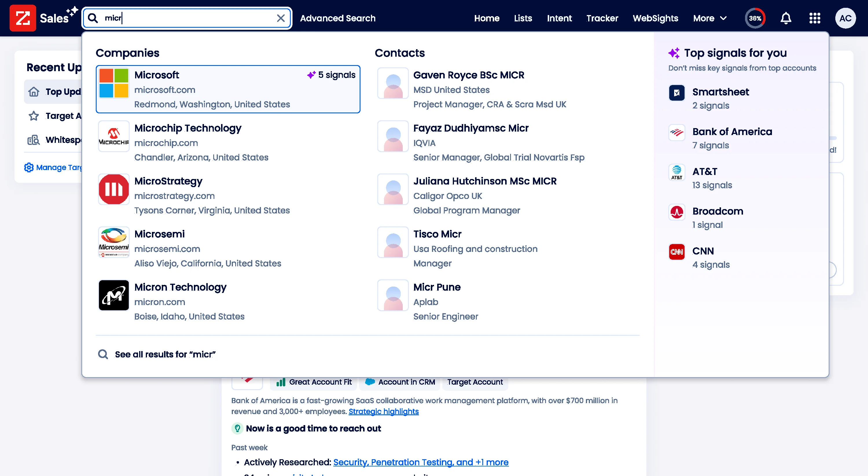868x476 pixels.
Task: Click the Target Accounts star icon
Action: coord(34,116)
